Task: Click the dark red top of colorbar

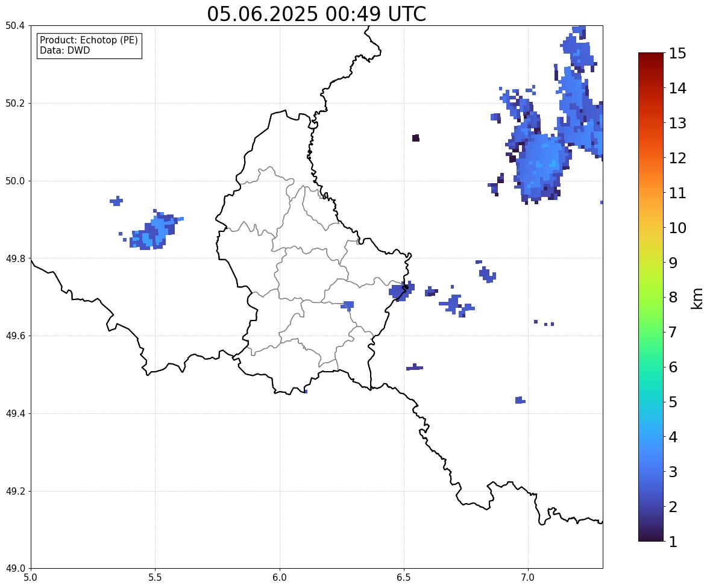Action: tap(651, 57)
